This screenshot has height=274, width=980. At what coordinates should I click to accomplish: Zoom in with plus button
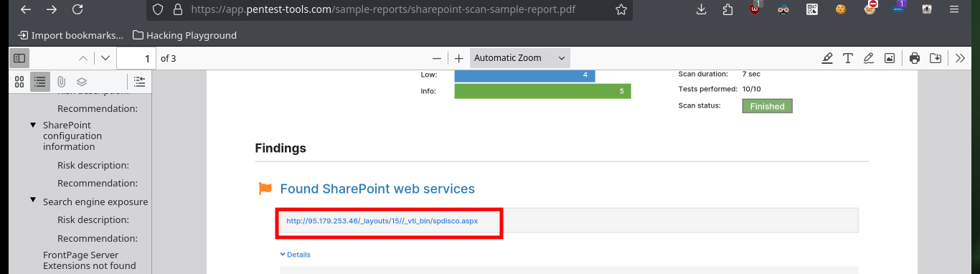coord(459,58)
